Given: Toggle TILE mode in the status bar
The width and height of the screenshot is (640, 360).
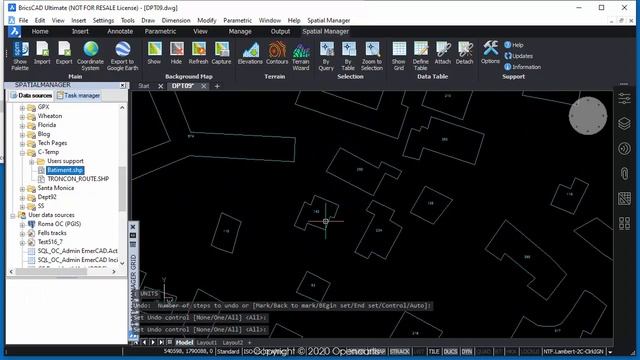Looking at the screenshot, I should 434,351.
